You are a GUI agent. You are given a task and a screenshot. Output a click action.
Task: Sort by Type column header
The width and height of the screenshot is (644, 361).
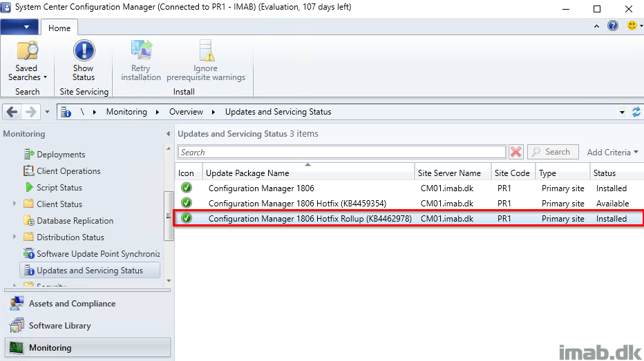tap(563, 173)
